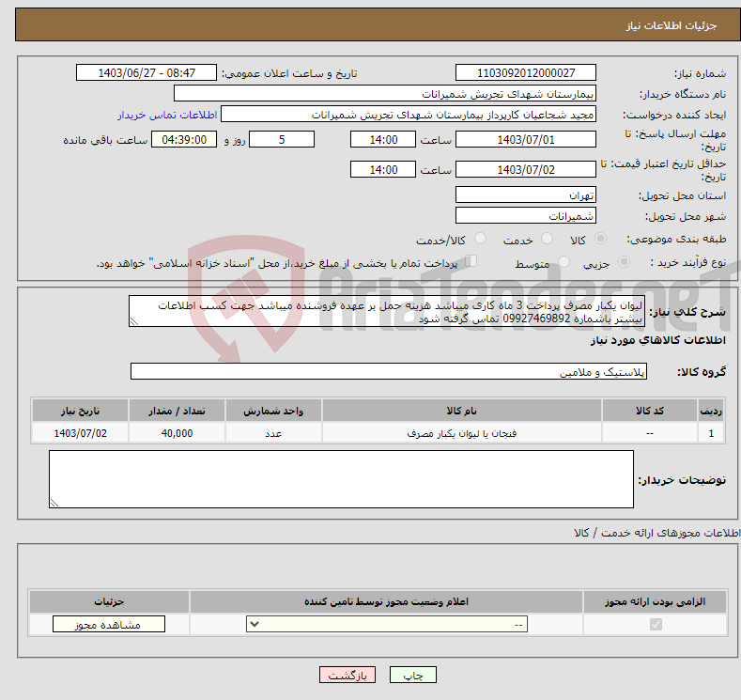Click the buyer organization name field
The width and height of the screenshot is (741, 700).
(x=385, y=94)
